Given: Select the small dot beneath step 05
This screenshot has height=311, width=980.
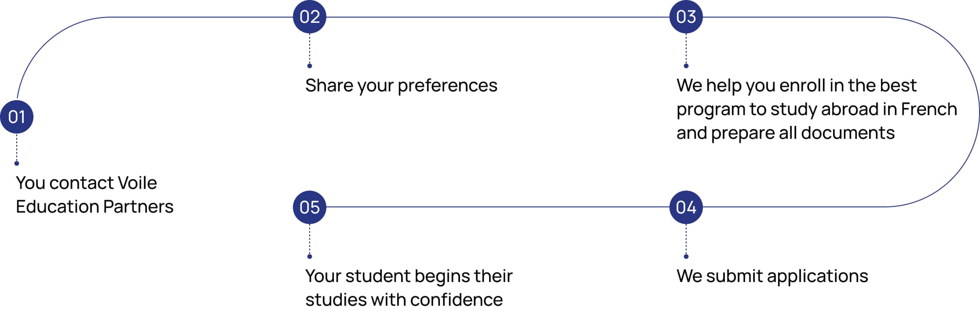Looking at the screenshot, I should click(310, 257).
